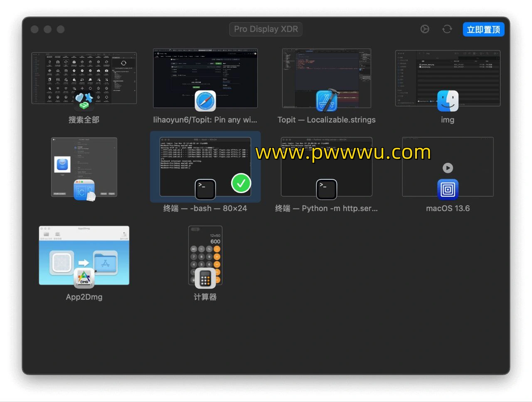Select the 计算器 calculator window thumbnail
This screenshot has height=402, width=532.
[205, 255]
